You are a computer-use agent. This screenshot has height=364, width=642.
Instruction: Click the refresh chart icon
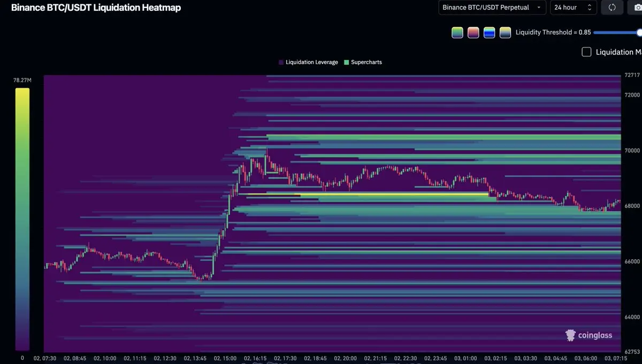point(612,7)
